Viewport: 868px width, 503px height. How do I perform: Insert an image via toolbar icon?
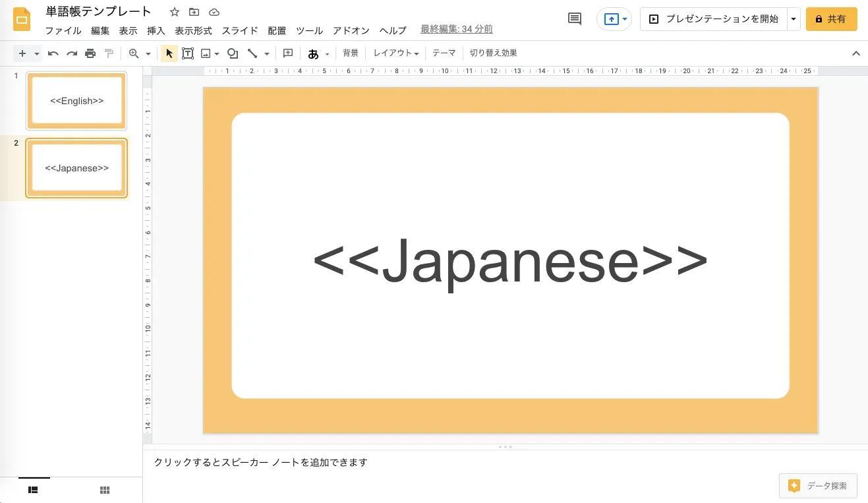pos(206,53)
